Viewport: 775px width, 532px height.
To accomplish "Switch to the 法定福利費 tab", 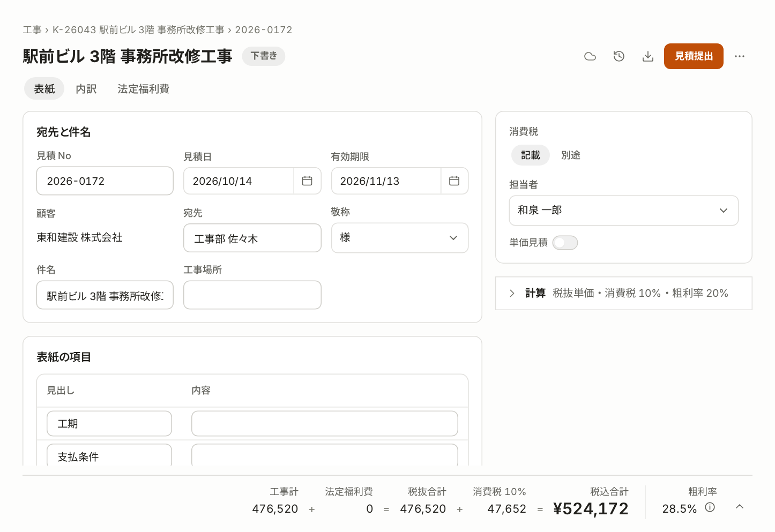I will pos(144,89).
